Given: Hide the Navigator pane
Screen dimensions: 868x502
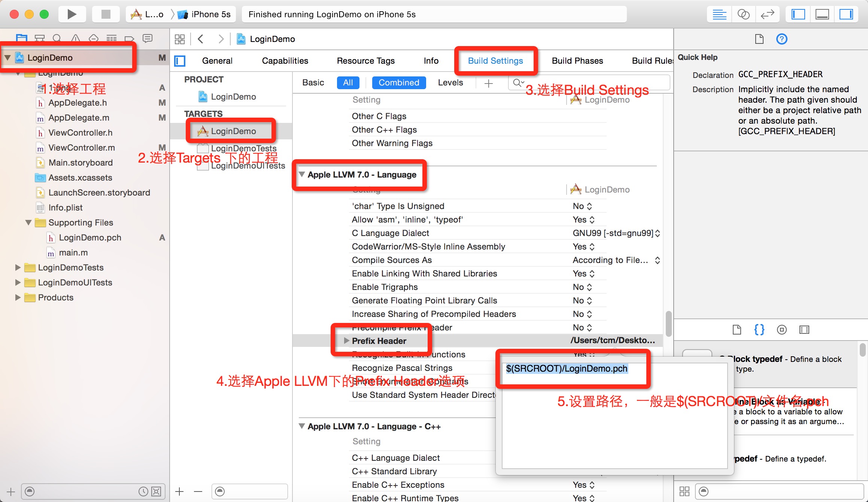Looking at the screenshot, I should click(x=798, y=14).
